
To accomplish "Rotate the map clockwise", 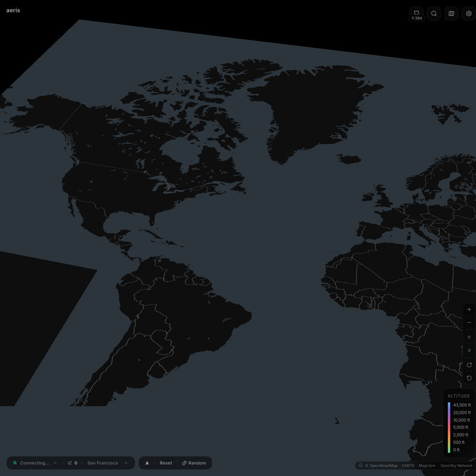I will tap(469, 365).
